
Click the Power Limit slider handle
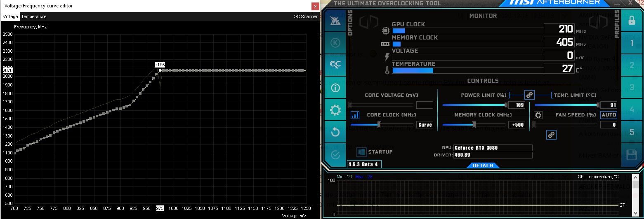505,105
